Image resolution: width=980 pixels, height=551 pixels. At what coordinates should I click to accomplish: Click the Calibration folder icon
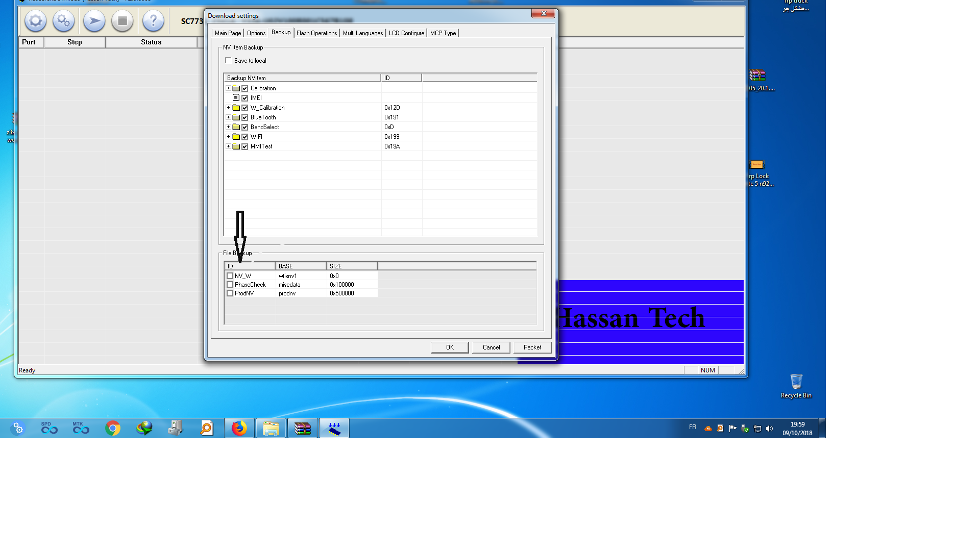[x=236, y=88]
